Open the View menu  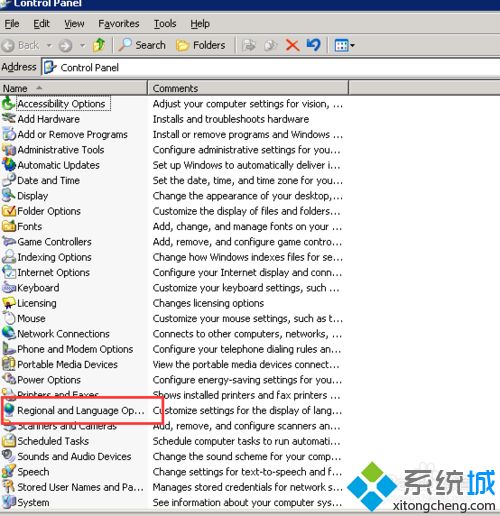pyautogui.click(x=74, y=24)
